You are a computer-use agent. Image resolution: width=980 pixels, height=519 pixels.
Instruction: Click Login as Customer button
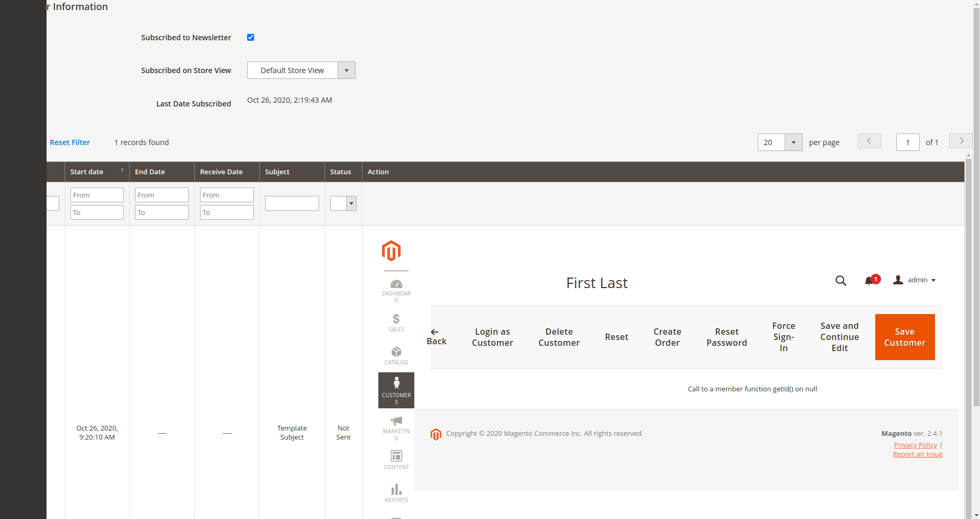point(493,337)
